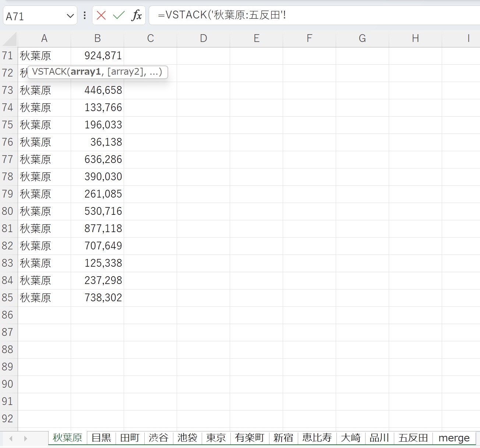Switch to the merge sheet tab
Image resolution: width=480 pixels, height=448 pixels.
coord(454,438)
